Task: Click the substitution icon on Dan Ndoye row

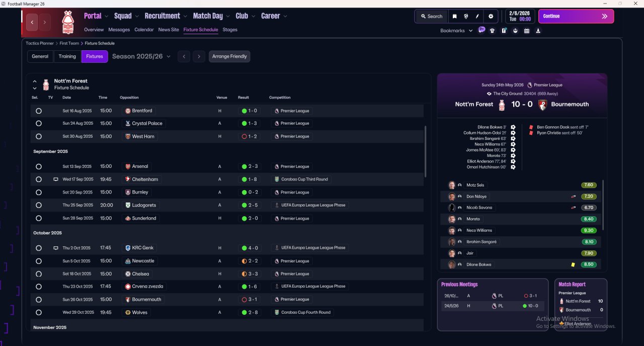Action: 573,197
